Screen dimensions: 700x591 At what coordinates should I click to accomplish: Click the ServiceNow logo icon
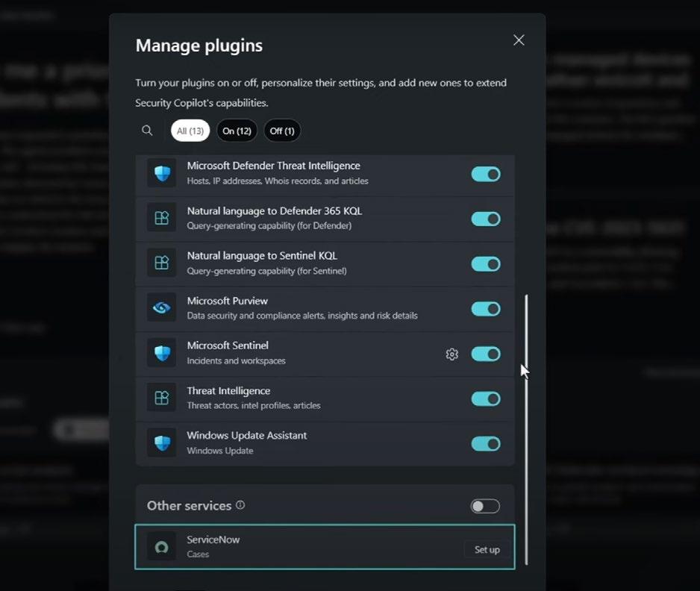(162, 547)
